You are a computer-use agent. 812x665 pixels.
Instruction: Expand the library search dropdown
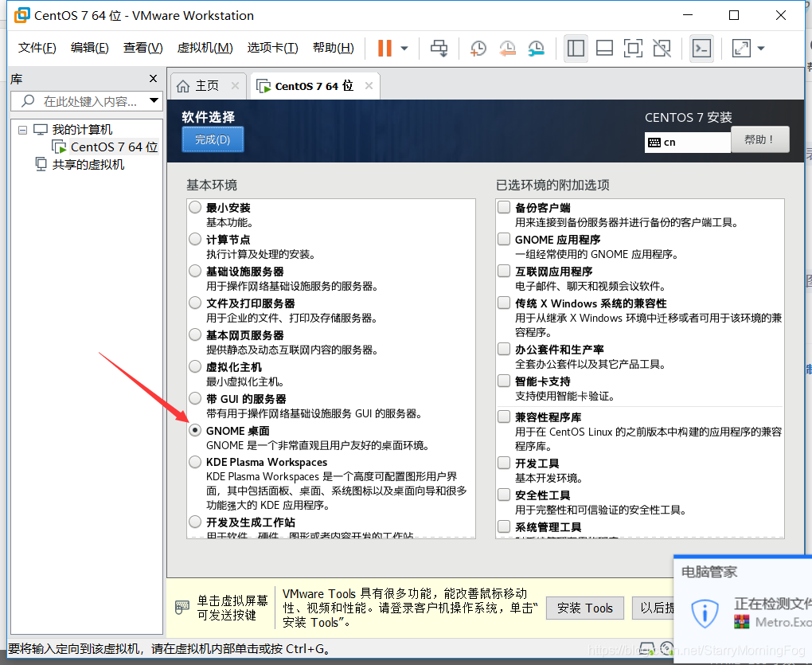pos(154,100)
